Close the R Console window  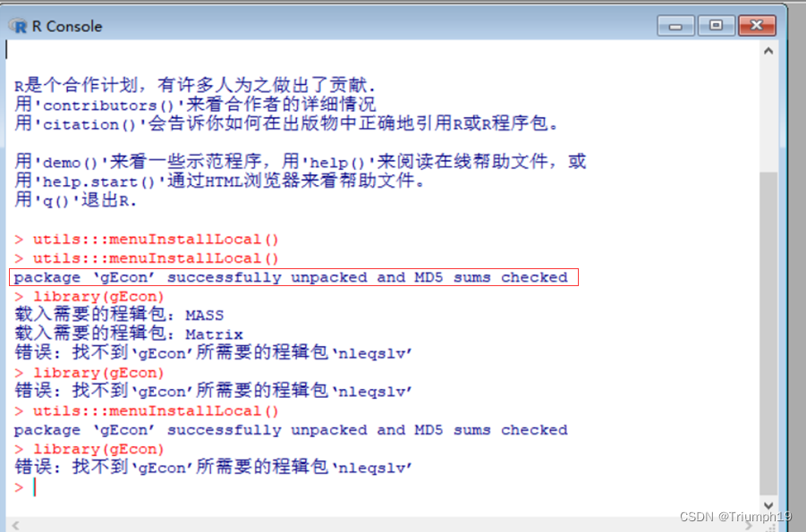pos(757,26)
